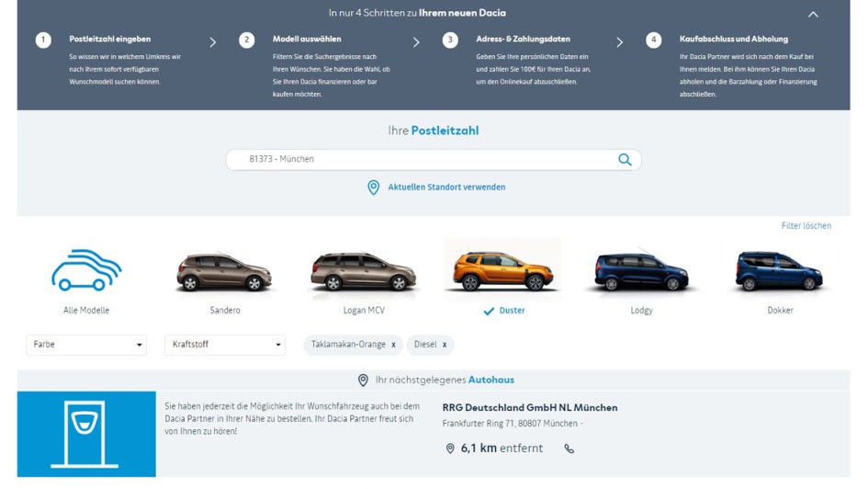The height and width of the screenshot is (489, 868).
Task: Click the step 2 circle for Modell auswählen
Action: tap(247, 40)
